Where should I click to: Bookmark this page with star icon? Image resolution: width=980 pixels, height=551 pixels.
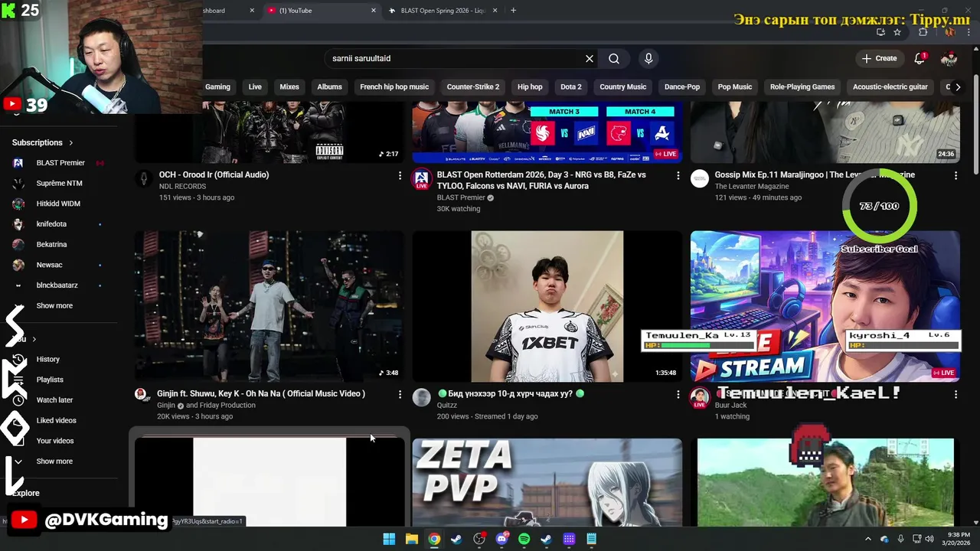[897, 32]
